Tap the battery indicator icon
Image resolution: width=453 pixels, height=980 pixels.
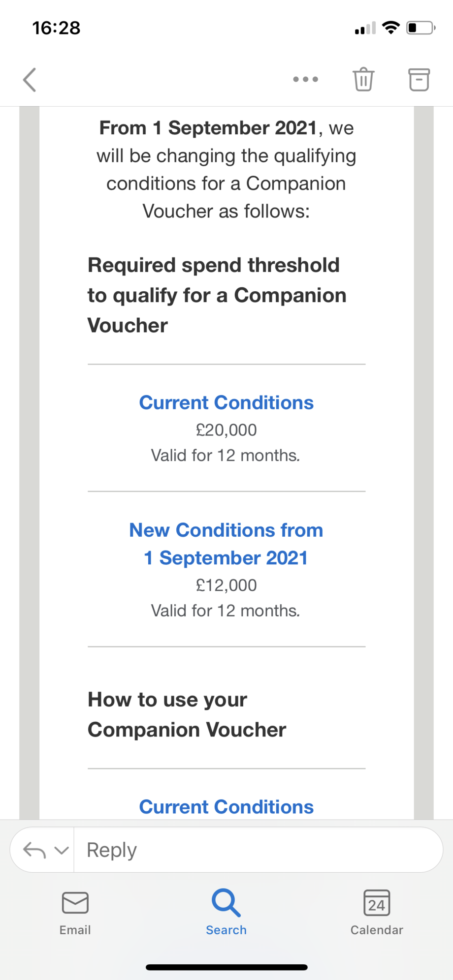pyautogui.click(x=420, y=28)
